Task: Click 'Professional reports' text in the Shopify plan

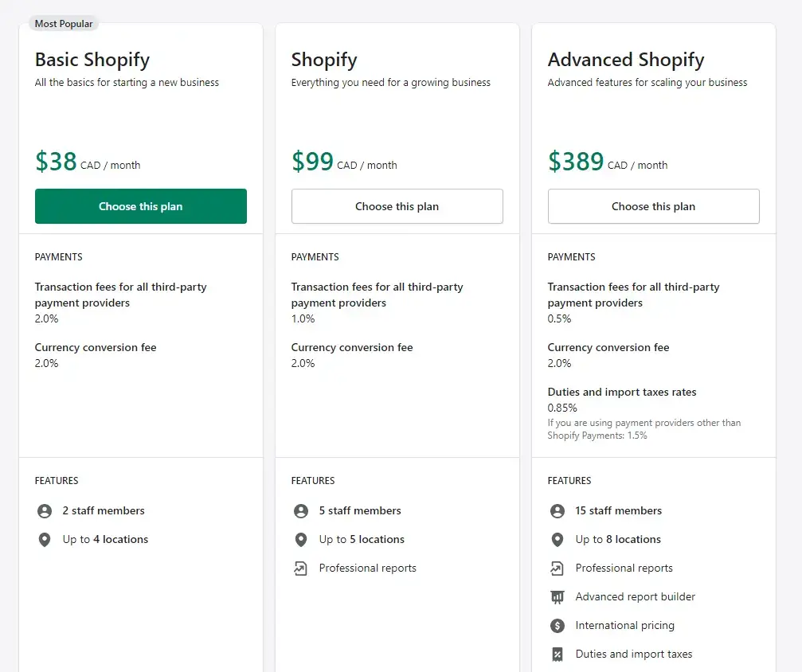Action: point(368,568)
